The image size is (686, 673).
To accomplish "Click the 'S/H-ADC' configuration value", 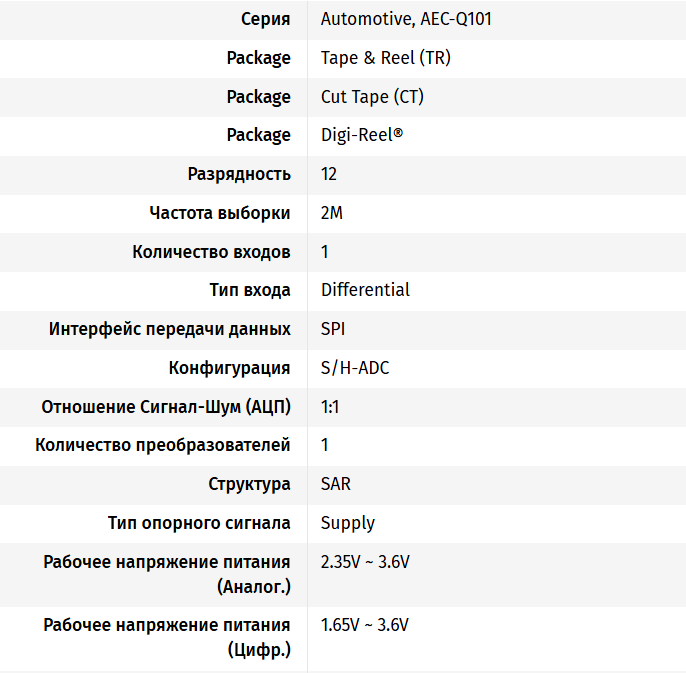I will pos(355,368).
